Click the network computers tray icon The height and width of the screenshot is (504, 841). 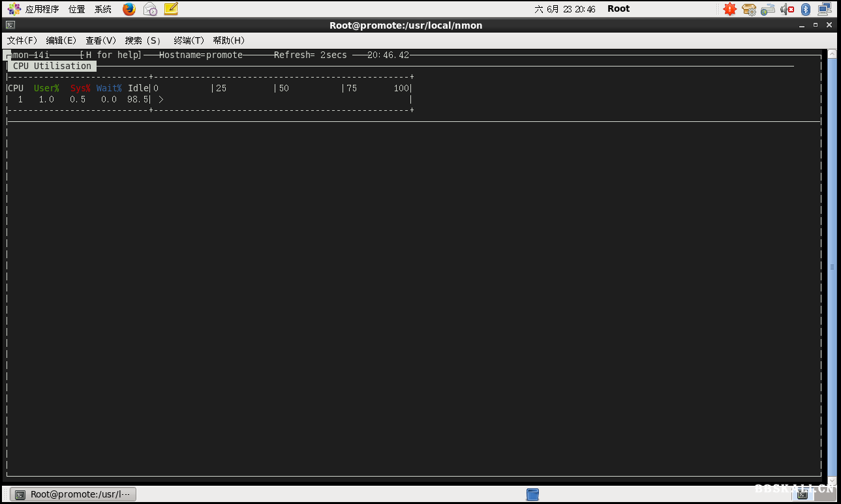point(823,8)
